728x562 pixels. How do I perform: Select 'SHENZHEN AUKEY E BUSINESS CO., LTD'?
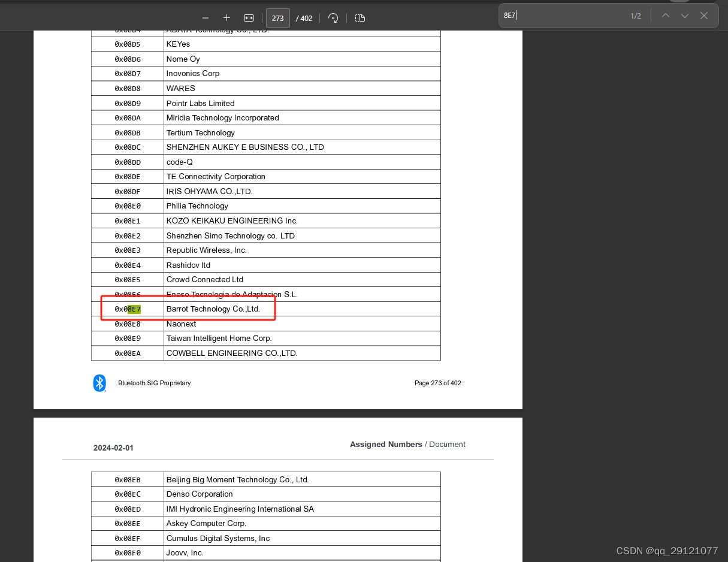coord(245,147)
